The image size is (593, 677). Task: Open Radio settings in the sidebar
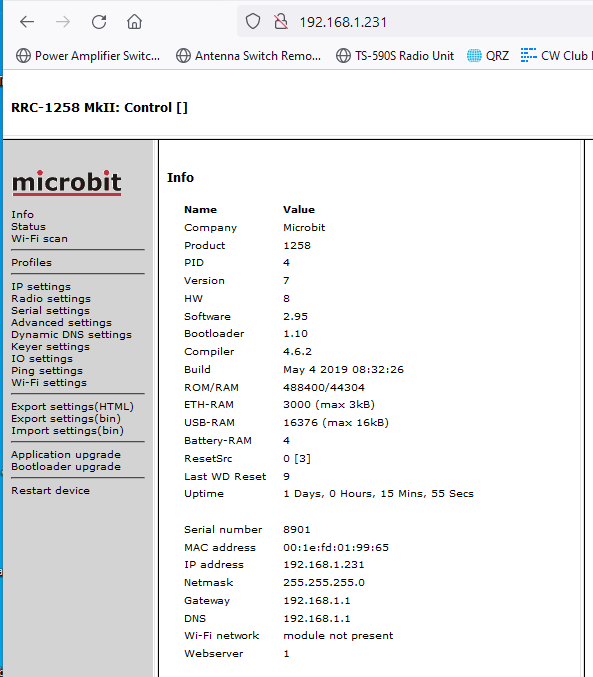pos(51,299)
